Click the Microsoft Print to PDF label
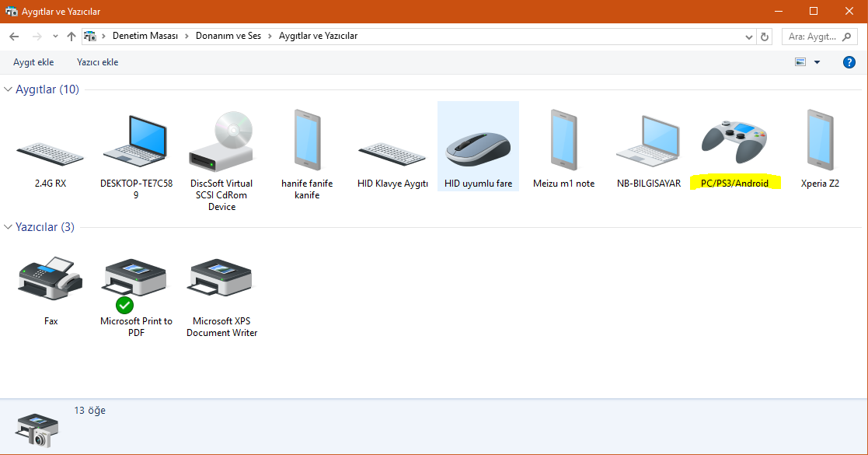The width and height of the screenshot is (868, 455). point(136,327)
